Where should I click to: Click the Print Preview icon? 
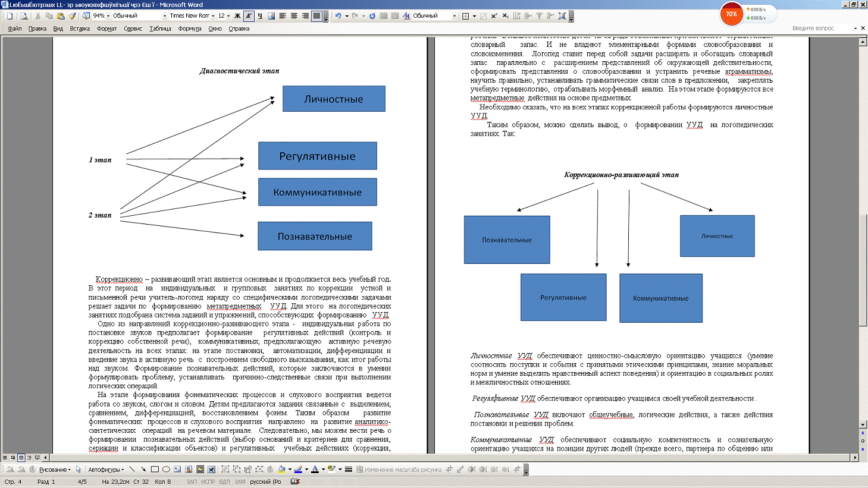pos(24,16)
